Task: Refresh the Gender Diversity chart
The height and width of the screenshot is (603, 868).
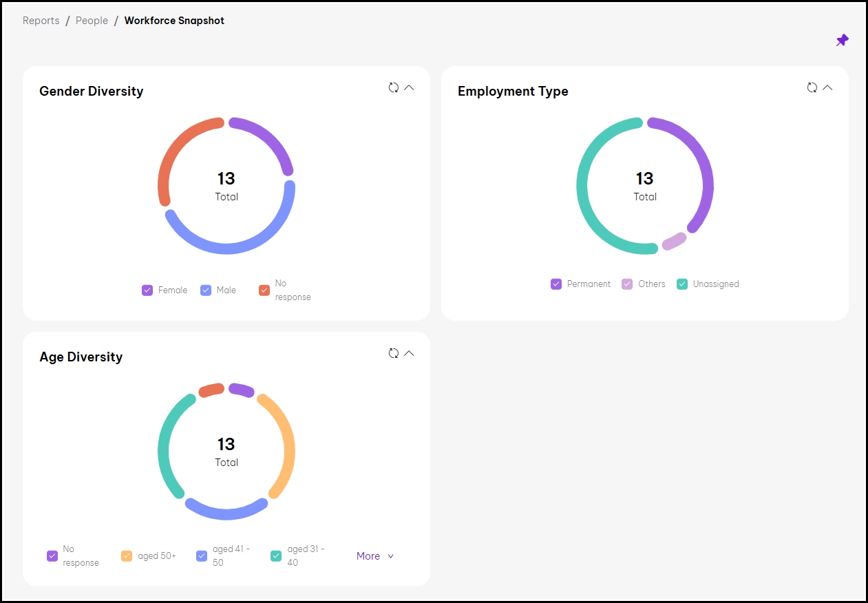Action: pyautogui.click(x=393, y=87)
